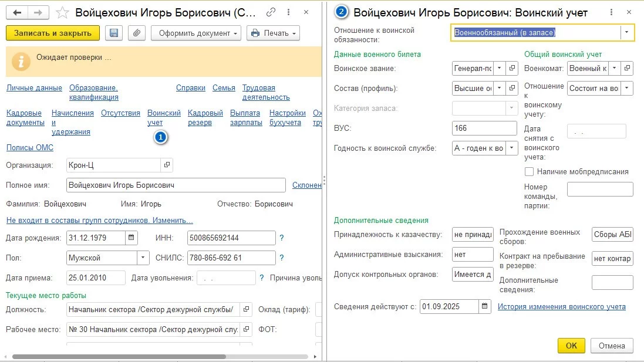Add employee card to favorites star

(61, 12)
